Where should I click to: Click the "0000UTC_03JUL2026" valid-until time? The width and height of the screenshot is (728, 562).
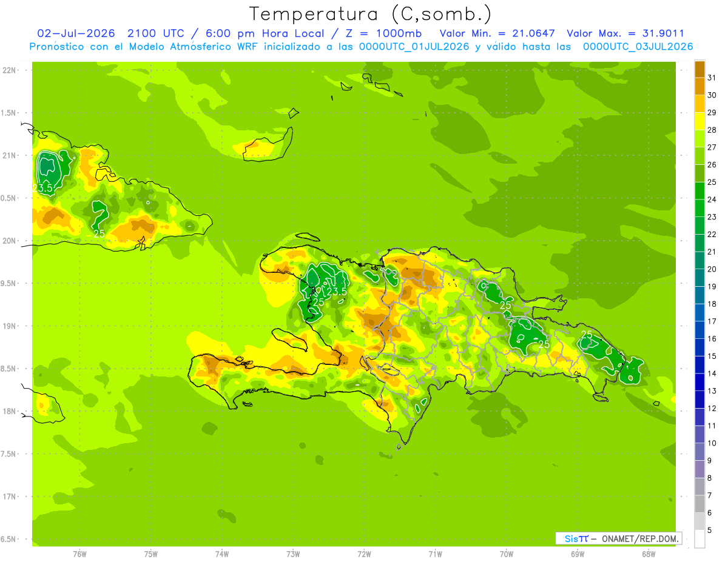click(638, 47)
